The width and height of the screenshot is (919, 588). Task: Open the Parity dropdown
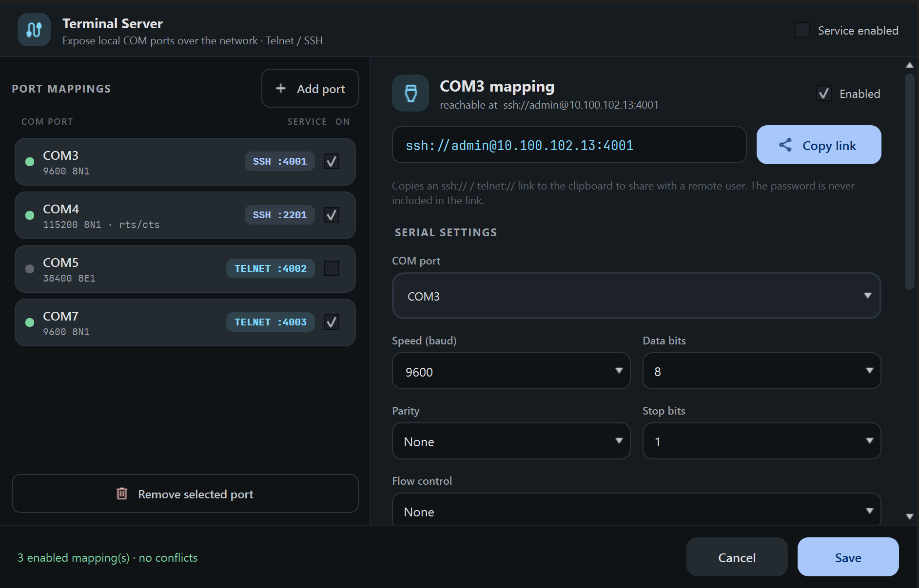pos(511,441)
